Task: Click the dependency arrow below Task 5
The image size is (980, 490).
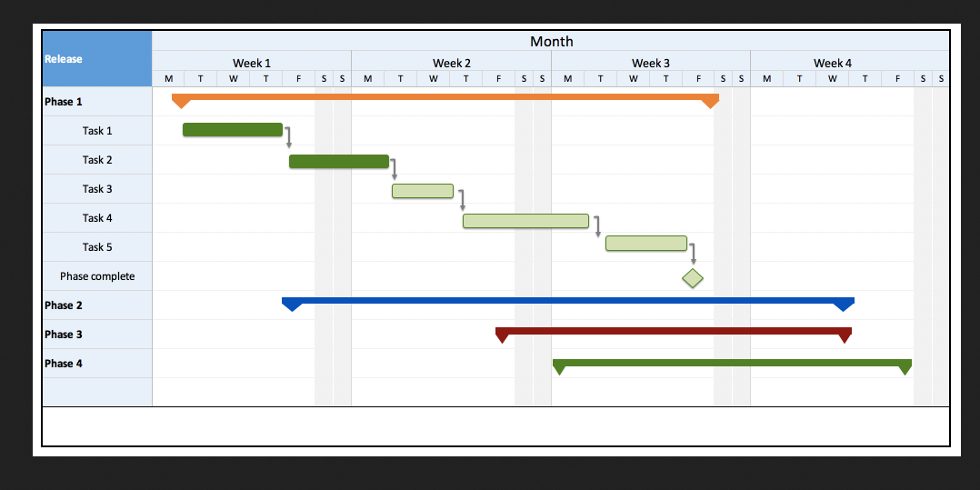Action: click(693, 254)
